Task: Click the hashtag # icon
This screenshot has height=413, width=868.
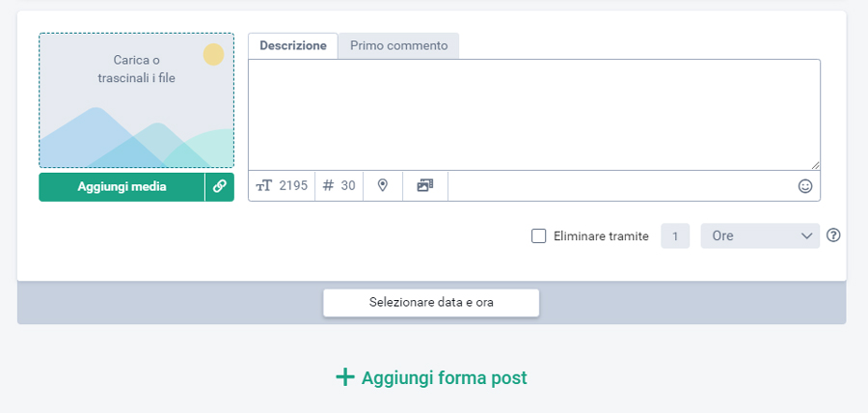Action: point(328,185)
